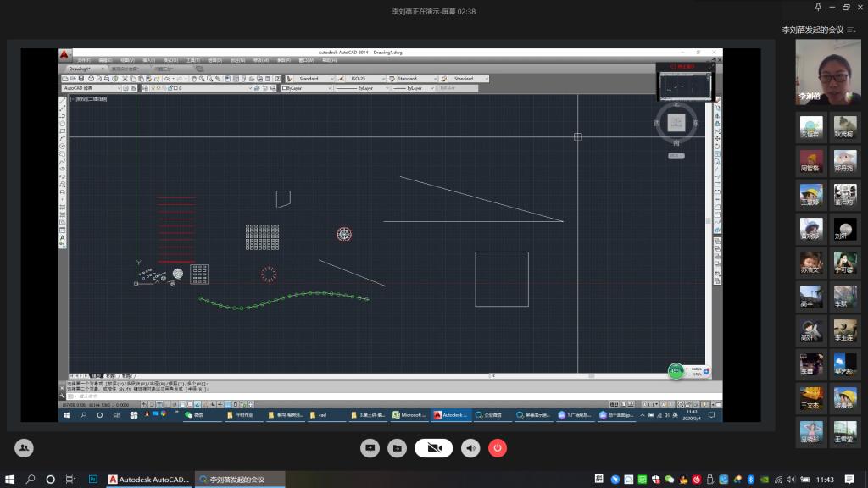Click the Photoshop icon on taskbar

[x=93, y=480]
